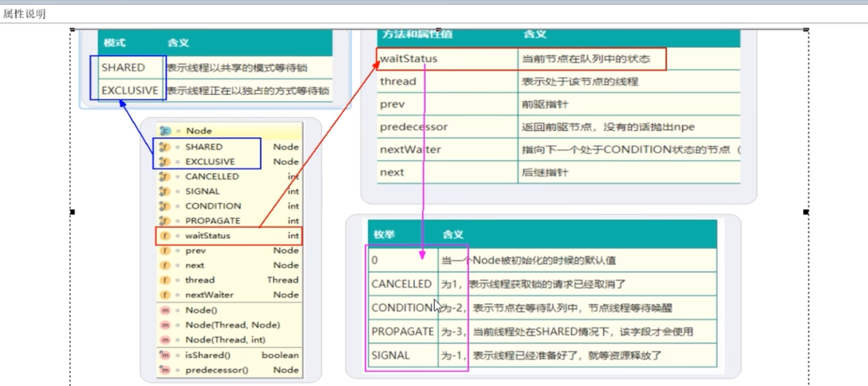
Task: Click the method icon beside Node() constructor
Action: click(165, 310)
